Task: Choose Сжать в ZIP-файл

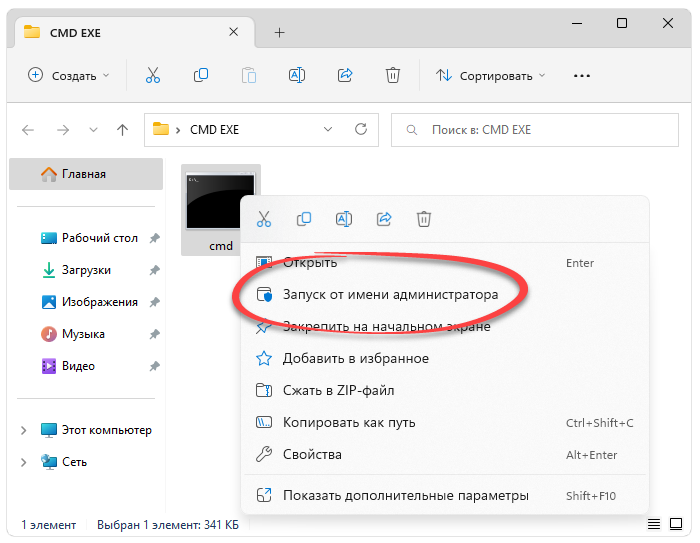Action: pos(445,391)
